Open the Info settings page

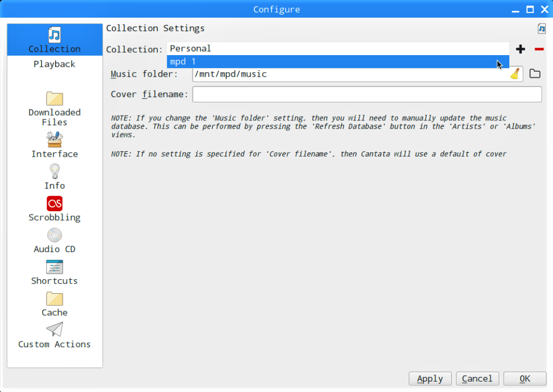tap(55, 177)
